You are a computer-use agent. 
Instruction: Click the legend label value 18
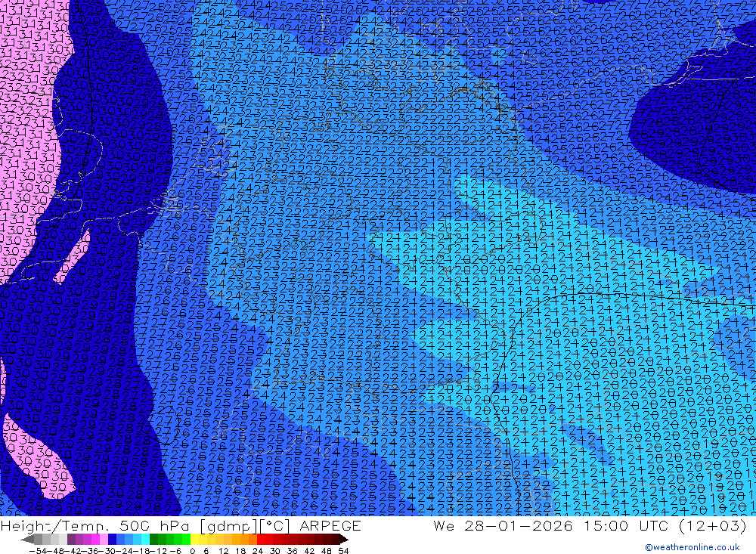240,551
